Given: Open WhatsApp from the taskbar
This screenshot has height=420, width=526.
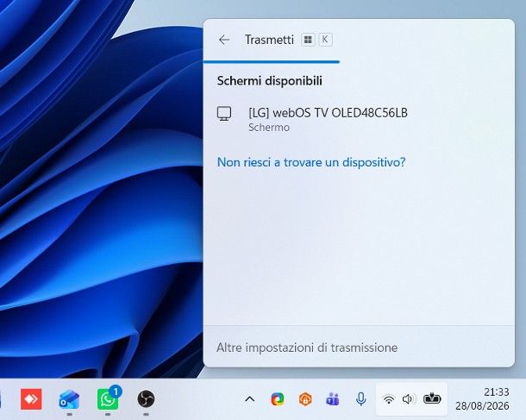Looking at the screenshot, I should 108,399.
